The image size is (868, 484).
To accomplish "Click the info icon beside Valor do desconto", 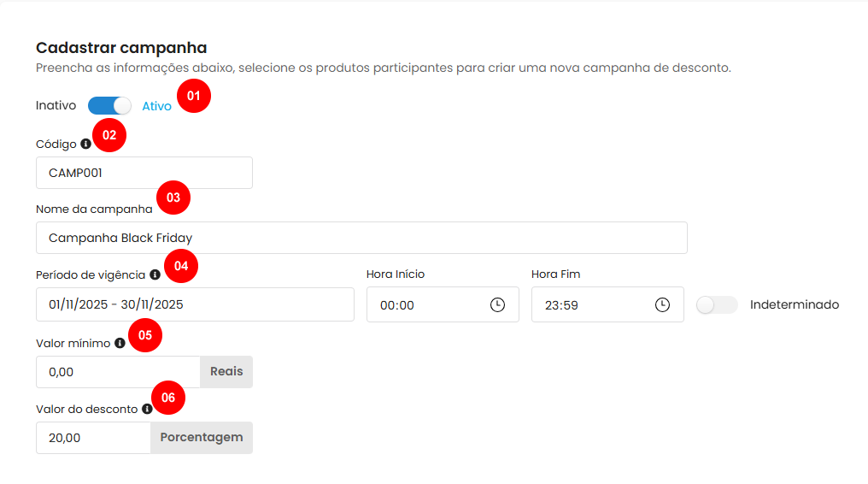I will tap(147, 409).
